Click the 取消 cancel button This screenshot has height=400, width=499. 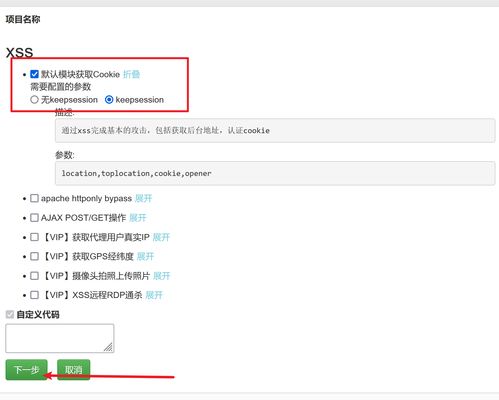(74, 370)
